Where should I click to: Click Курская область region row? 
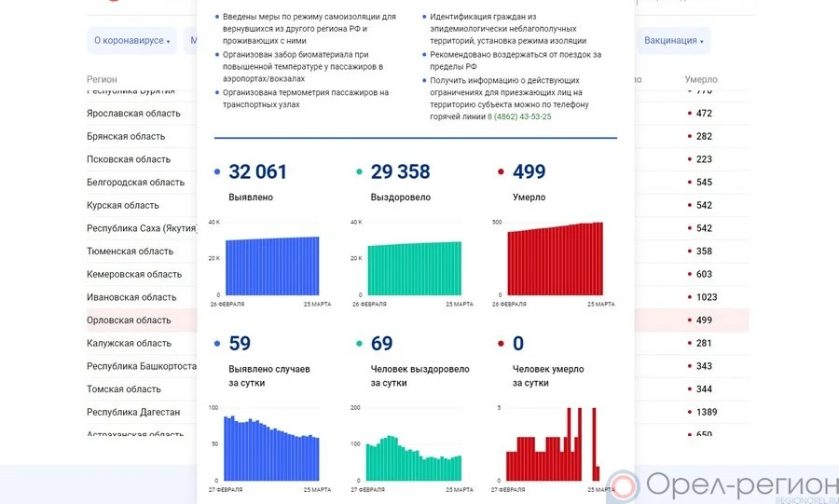pyautogui.click(x=123, y=205)
